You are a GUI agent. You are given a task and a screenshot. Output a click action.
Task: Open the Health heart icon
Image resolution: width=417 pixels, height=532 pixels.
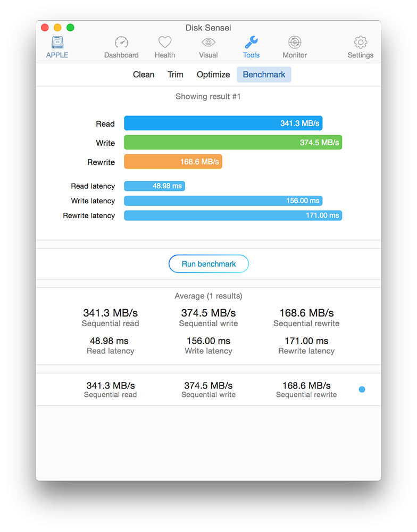click(x=165, y=43)
